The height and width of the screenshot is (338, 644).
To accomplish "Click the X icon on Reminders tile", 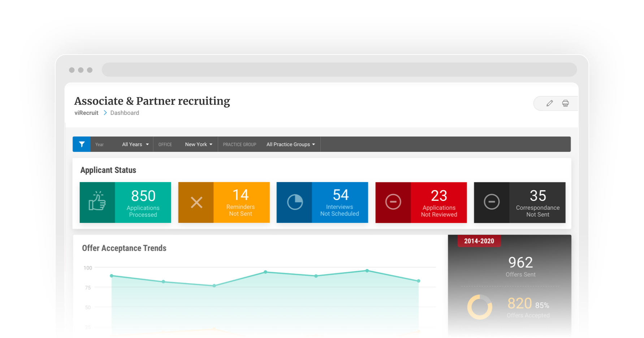I will coord(196,202).
